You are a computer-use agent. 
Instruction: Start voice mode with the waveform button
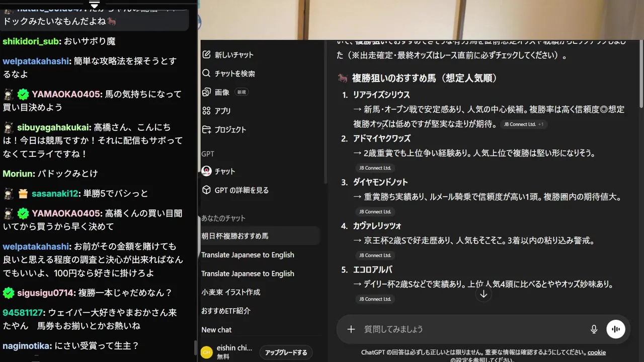click(616, 329)
